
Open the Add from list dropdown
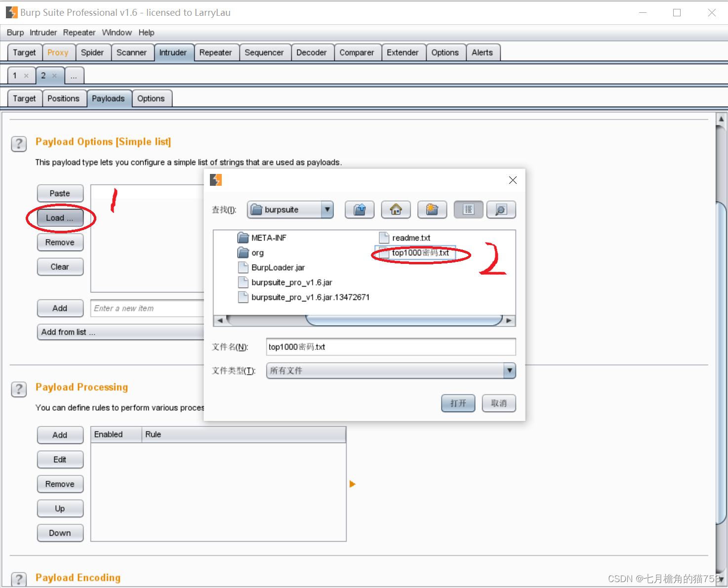pos(121,332)
